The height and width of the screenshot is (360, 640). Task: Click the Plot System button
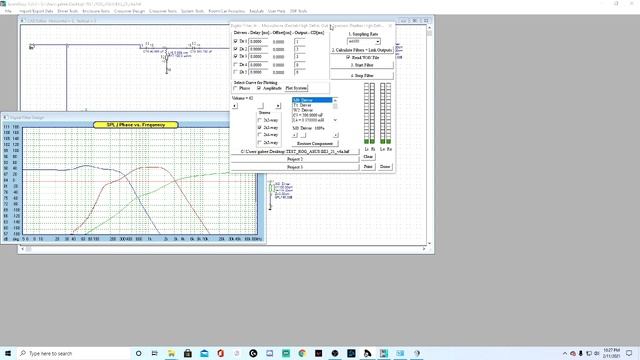(296, 88)
